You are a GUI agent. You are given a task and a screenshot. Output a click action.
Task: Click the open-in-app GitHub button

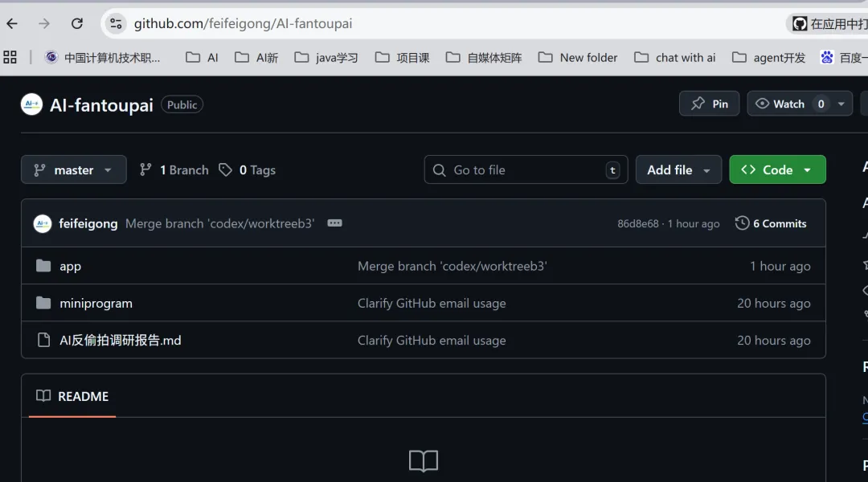pos(828,23)
